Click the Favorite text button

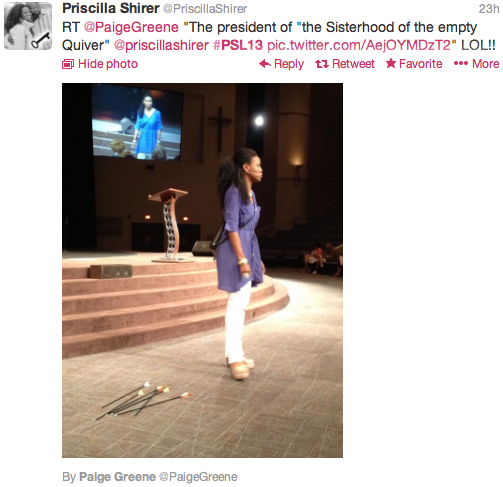(x=421, y=63)
